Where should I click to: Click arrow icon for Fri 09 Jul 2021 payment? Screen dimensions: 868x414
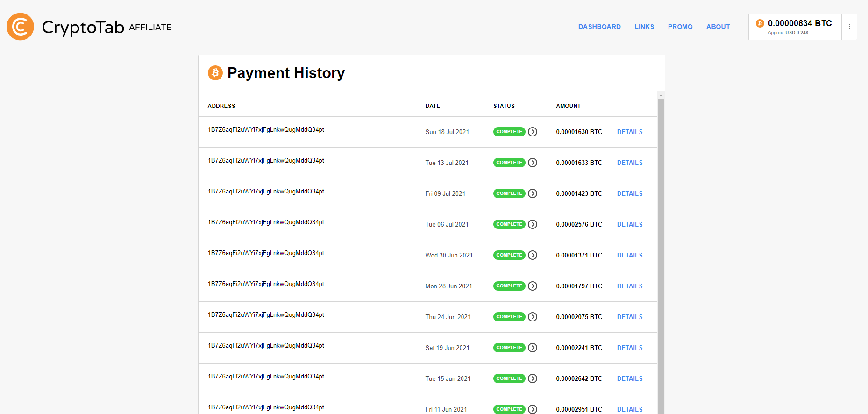[x=533, y=193]
